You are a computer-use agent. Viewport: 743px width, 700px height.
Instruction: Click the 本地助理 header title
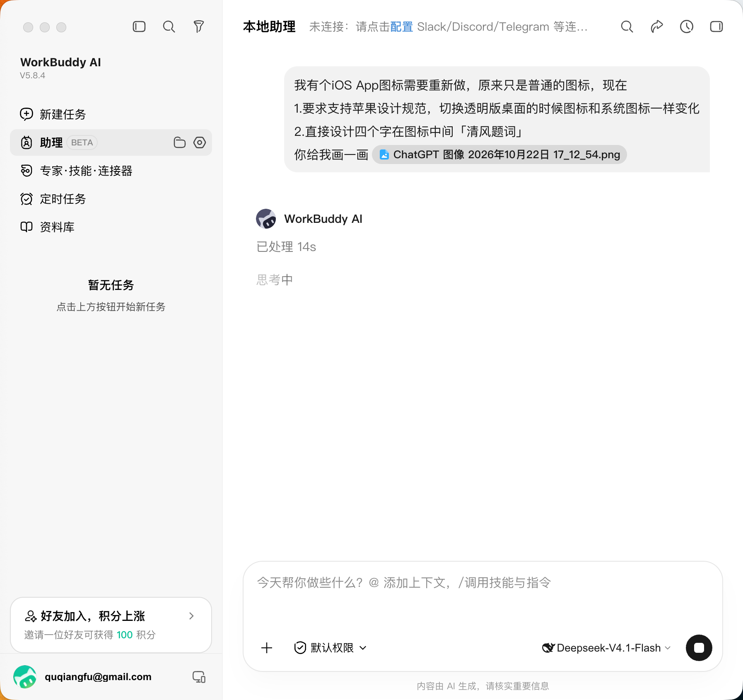[269, 27]
